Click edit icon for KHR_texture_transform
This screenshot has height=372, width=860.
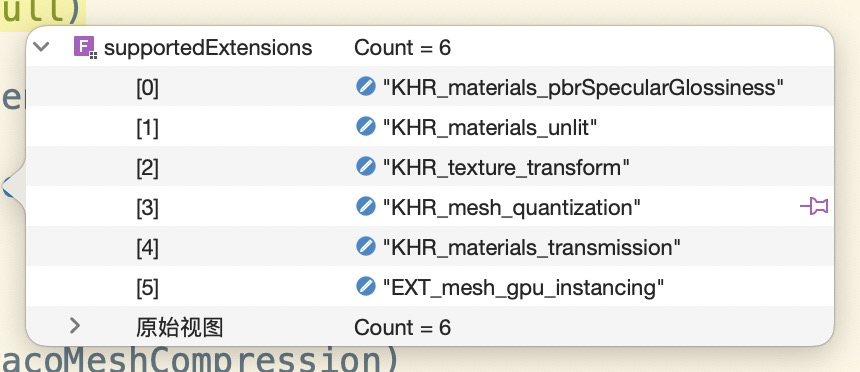(365, 166)
